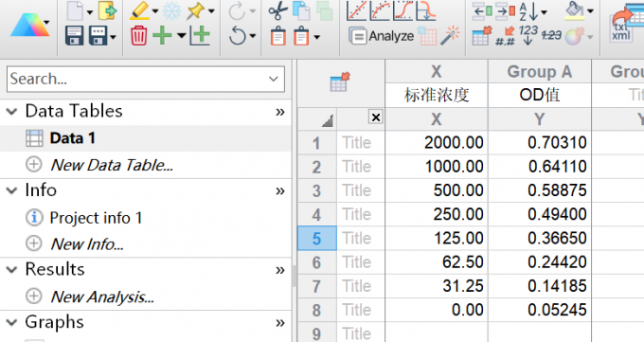Click the paint bucket fill icon

(x=575, y=10)
